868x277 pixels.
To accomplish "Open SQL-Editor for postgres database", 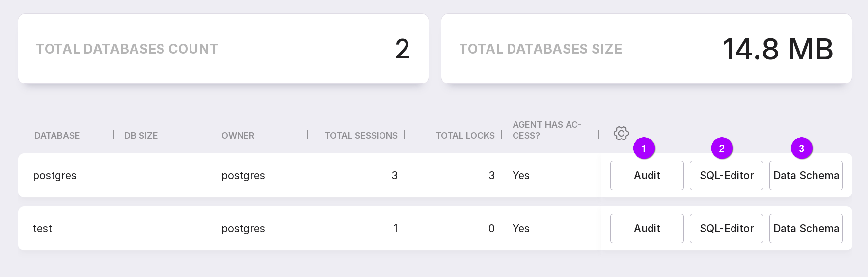I will coord(726,176).
